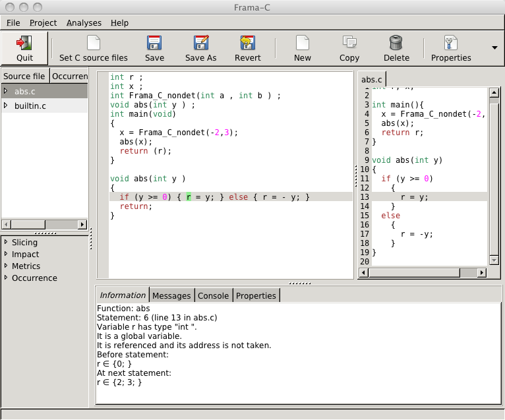
Task: Open Set C source files
Action: tap(94, 49)
